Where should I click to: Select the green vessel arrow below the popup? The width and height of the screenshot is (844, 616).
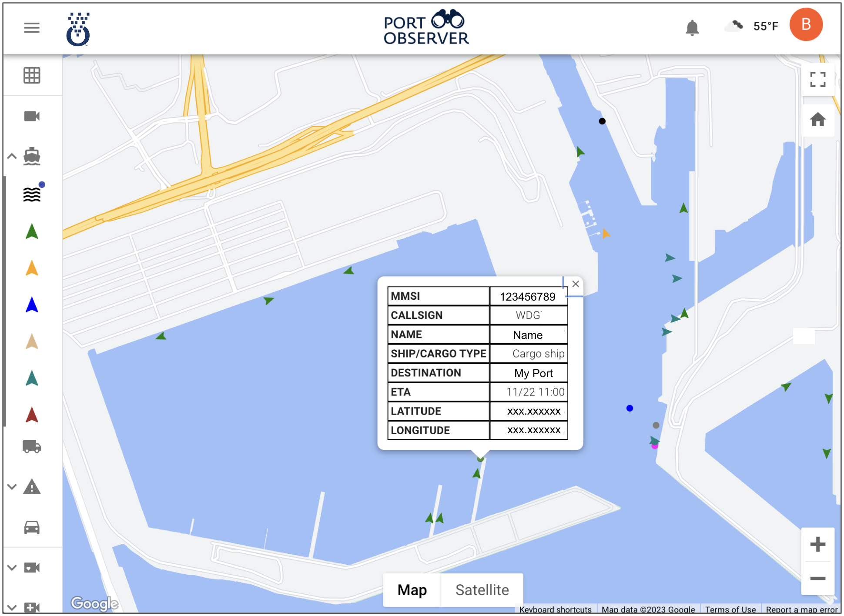pos(477,473)
